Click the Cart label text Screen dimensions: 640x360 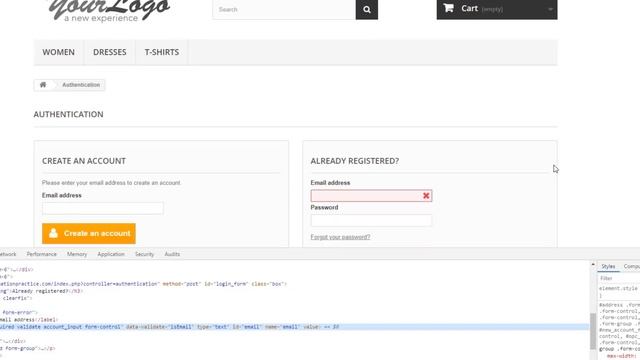[469, 8]
